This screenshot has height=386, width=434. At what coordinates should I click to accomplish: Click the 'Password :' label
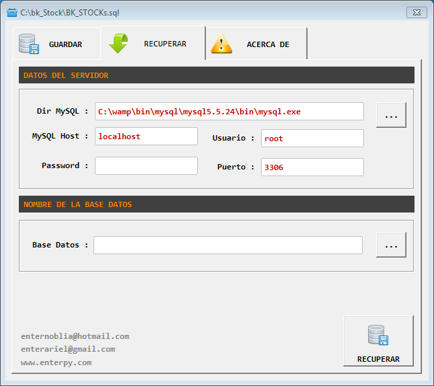(65, 165)
